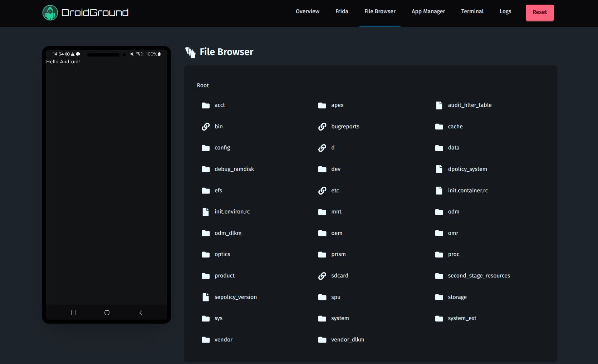The height and width of the screenshot is (364, 598).
Task: Click the DroidGround rocket logo
Action: tap(50, 12)
